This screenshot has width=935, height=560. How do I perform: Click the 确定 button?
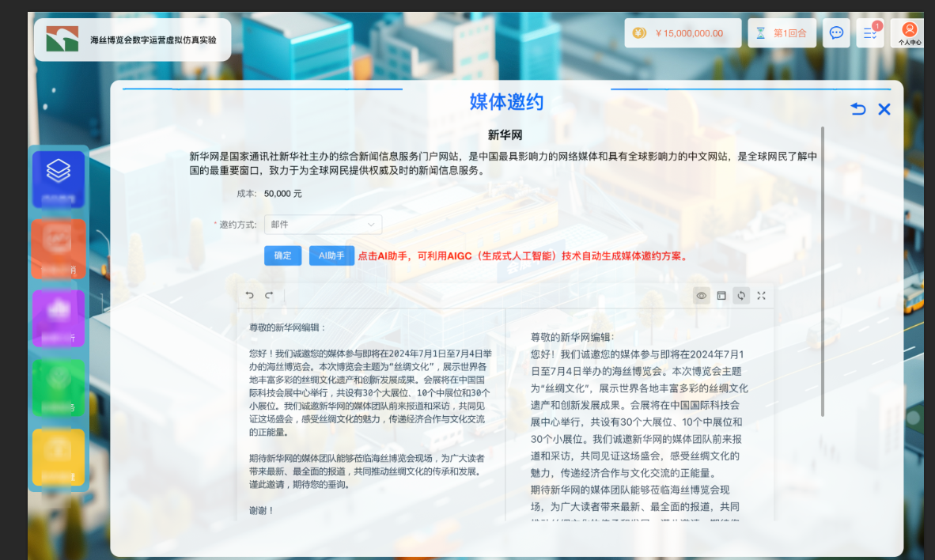tap(282, 255)
